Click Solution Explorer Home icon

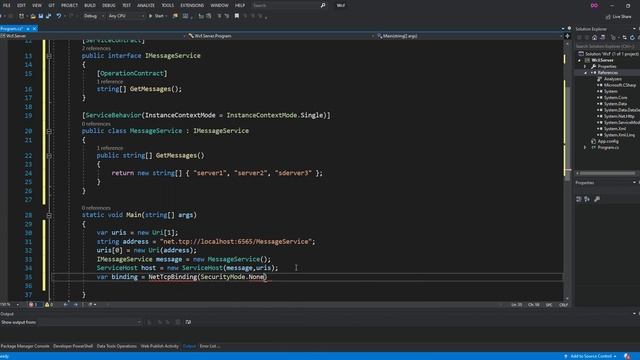click(595, 38)
